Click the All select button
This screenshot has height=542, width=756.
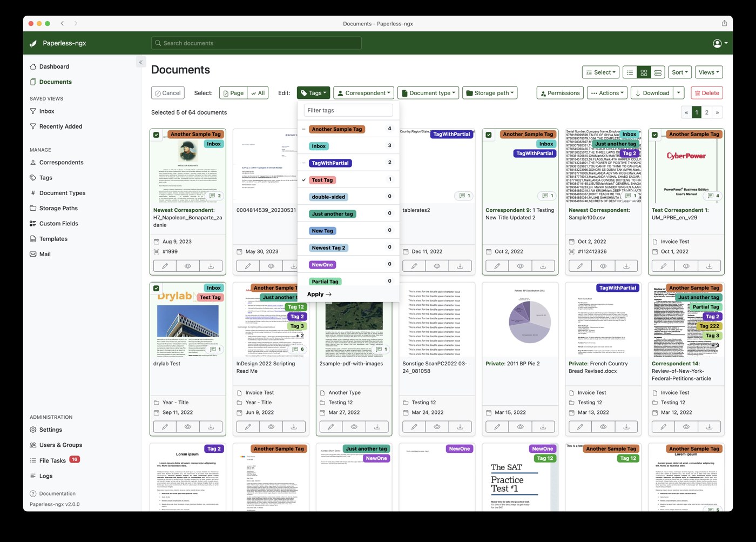click(x=258, y=93)
